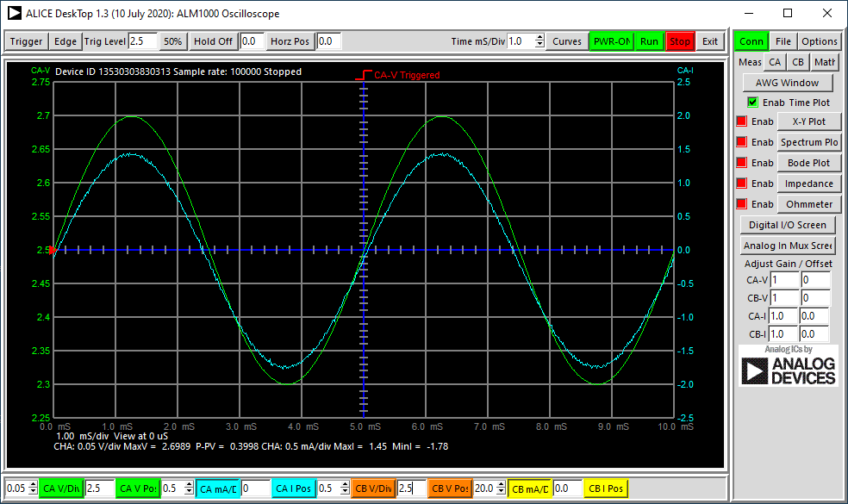Open the Digital I/O Screen
This screenshot has height=504, width=848.
pos(787,224)
